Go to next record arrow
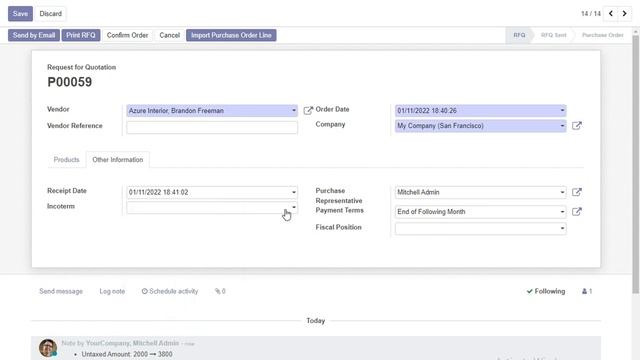The image size is (640, 360). coord(624,13)
